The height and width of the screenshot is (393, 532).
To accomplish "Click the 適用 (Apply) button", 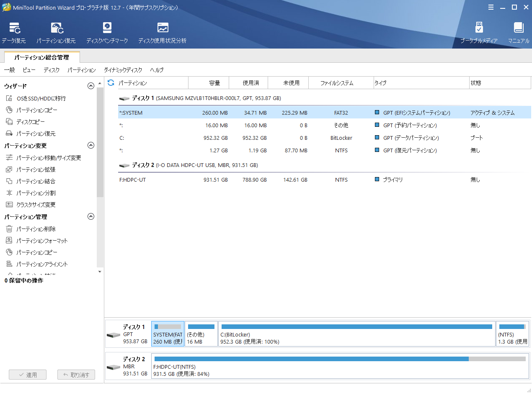I will coord(28,375).
